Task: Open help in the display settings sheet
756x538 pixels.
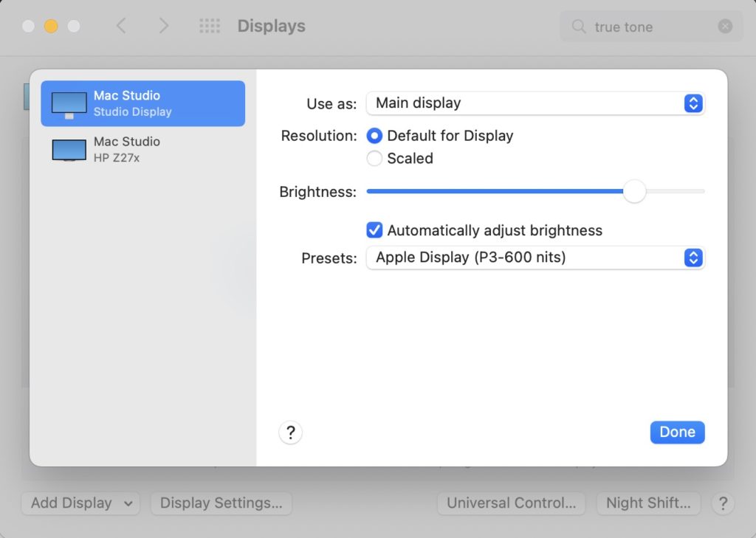Action: 290,432
